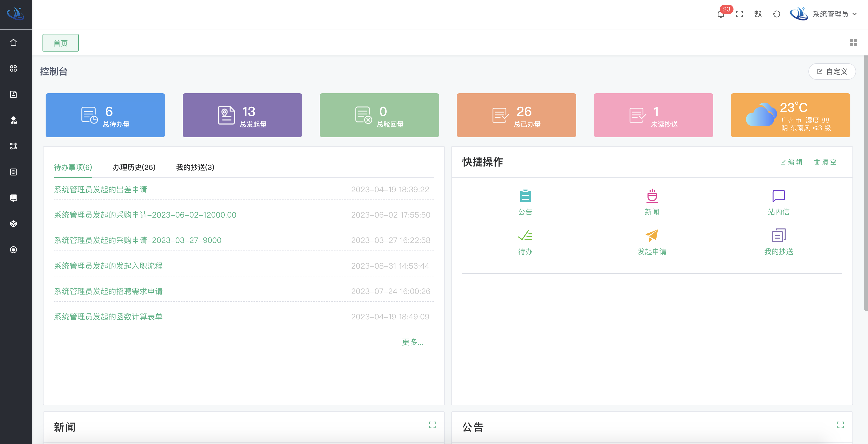Click the 自定义 customize button
The width and height of the screenshot is (868, 444).
(832, 71)
